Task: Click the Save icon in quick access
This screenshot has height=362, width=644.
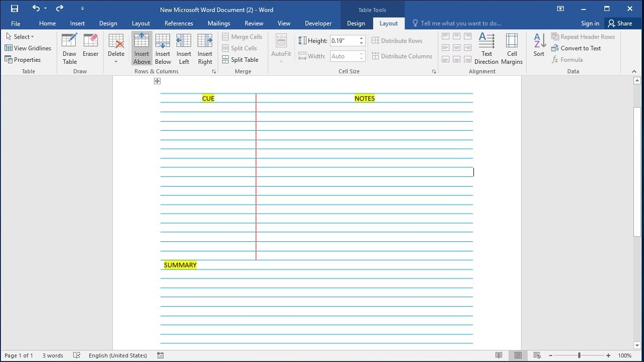Action: (x=15, y=9)
